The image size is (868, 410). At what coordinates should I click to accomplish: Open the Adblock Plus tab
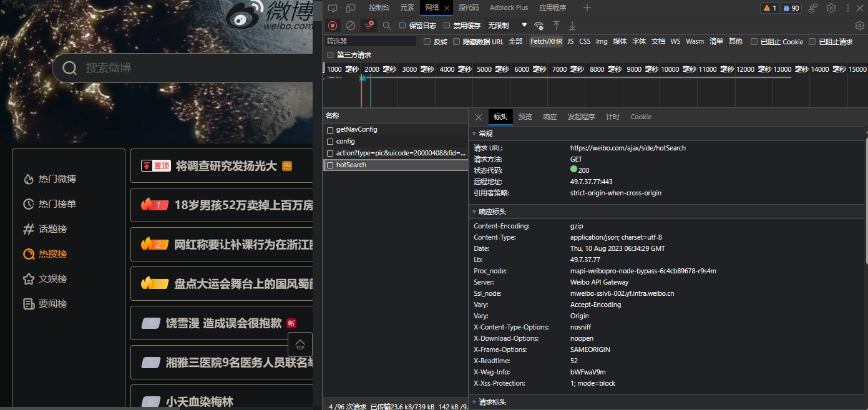pos(509,7)
